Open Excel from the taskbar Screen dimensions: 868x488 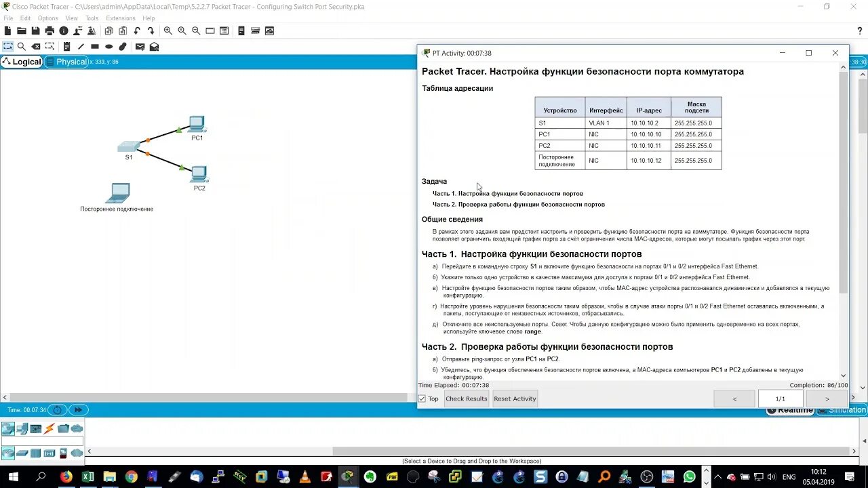coord(87,476)
